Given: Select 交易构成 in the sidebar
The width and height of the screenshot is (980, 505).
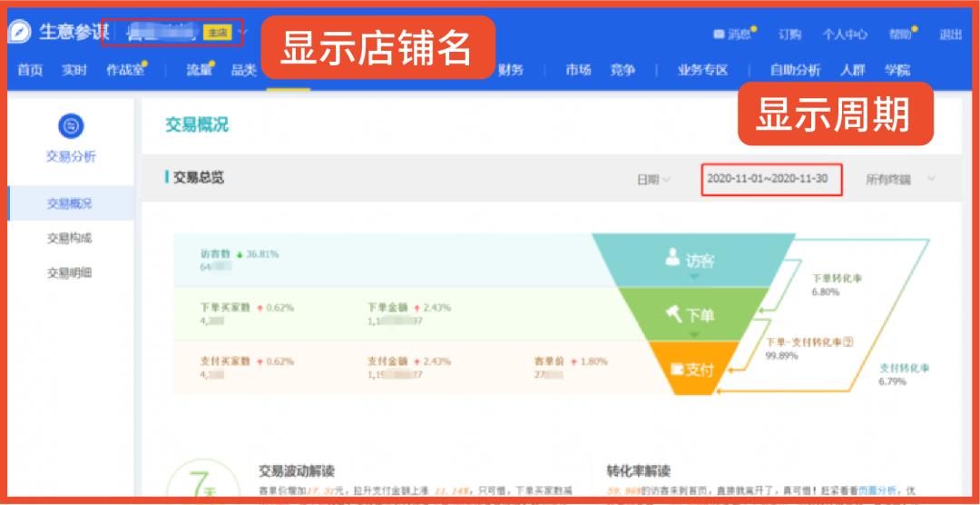Looking at the screenshot, I should coord(70,238).
